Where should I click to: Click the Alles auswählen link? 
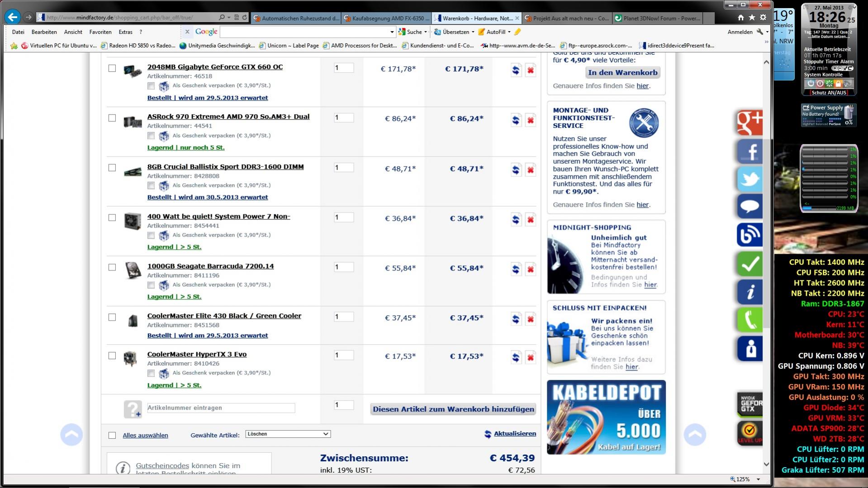[x=145, y=435]
